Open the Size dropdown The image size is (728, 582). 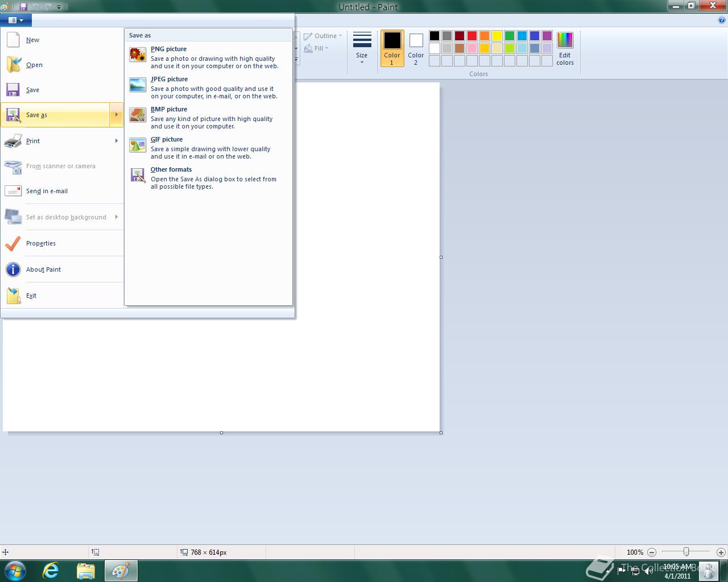point(362,48)
